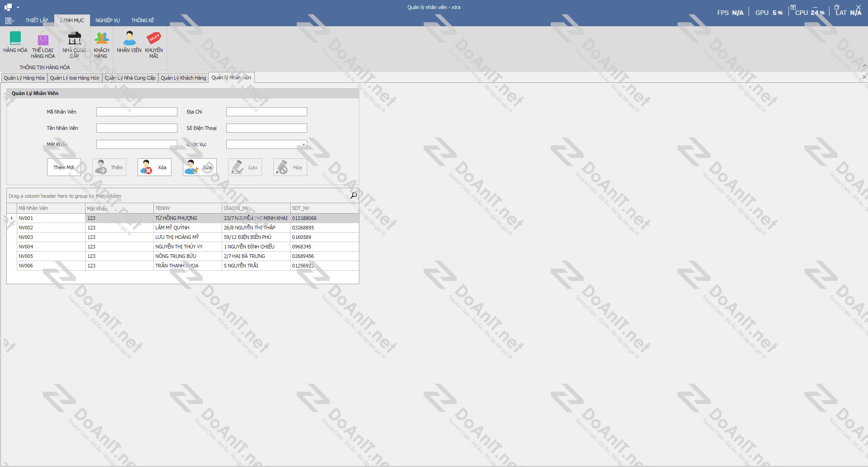Viewport: 868px width, 467px height.
Task: Switch to the Danh Mục ribbon tab
Action: (x=72, y=20)
